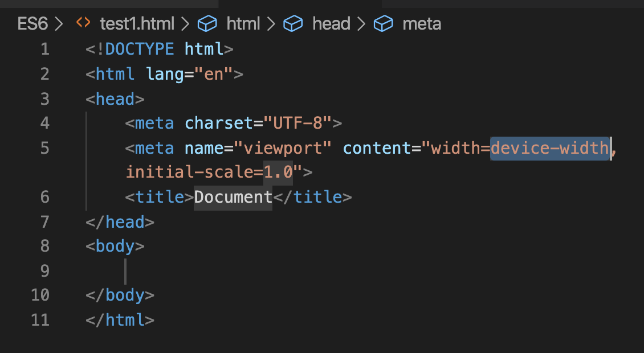Select the cube symbol icon beside html

point(207,23)
